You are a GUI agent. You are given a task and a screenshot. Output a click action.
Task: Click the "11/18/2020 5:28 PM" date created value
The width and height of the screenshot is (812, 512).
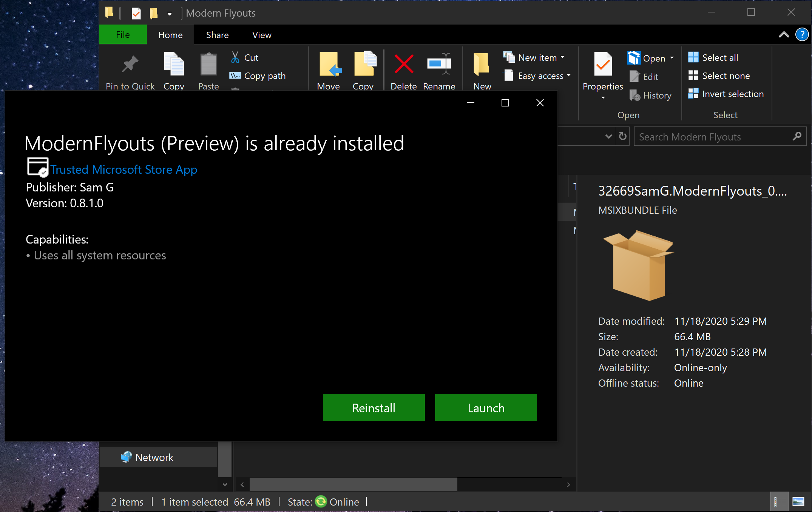click(x=720, y=352)
